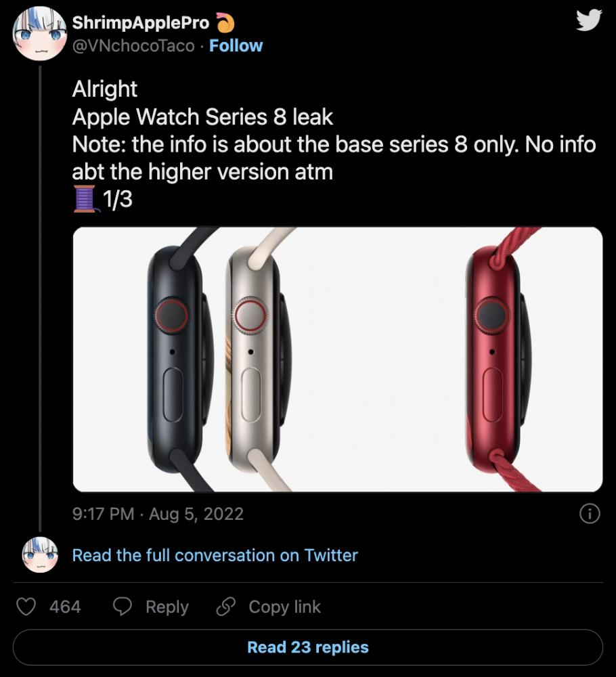Select the Apple Watch Series 8 leak text
616x677 pixels.
[x=202, y=116]
